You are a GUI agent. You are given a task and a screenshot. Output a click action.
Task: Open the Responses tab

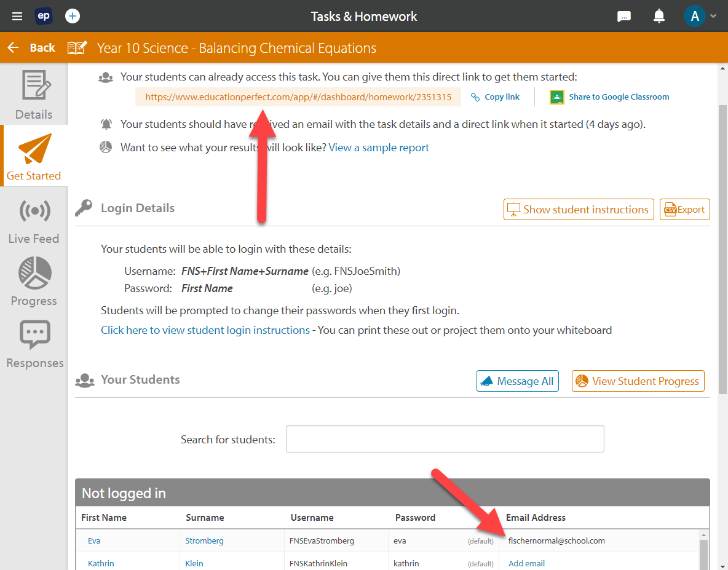tap(34, 344)
